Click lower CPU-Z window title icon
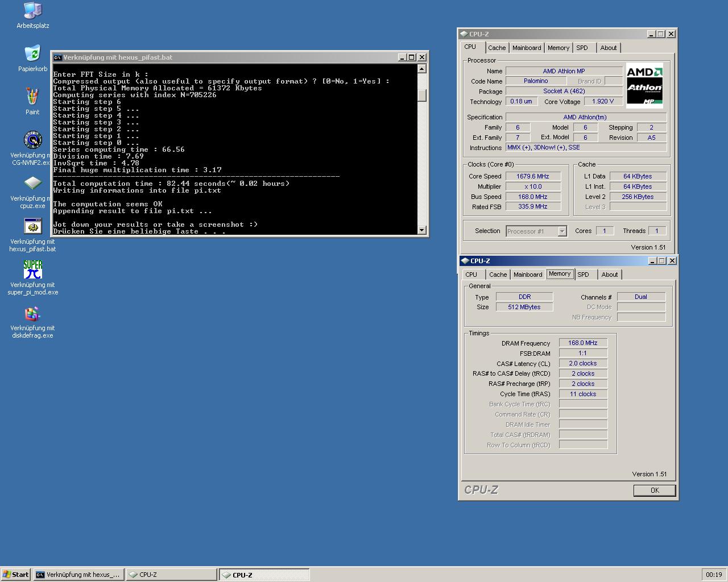This screenshot has width=728, height=582. (465, 261)
